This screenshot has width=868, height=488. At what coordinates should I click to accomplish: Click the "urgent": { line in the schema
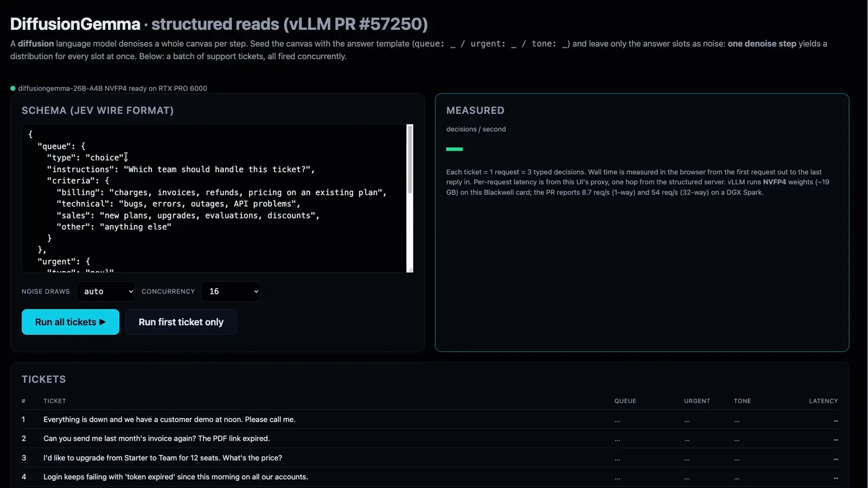(x=63, y=262)
